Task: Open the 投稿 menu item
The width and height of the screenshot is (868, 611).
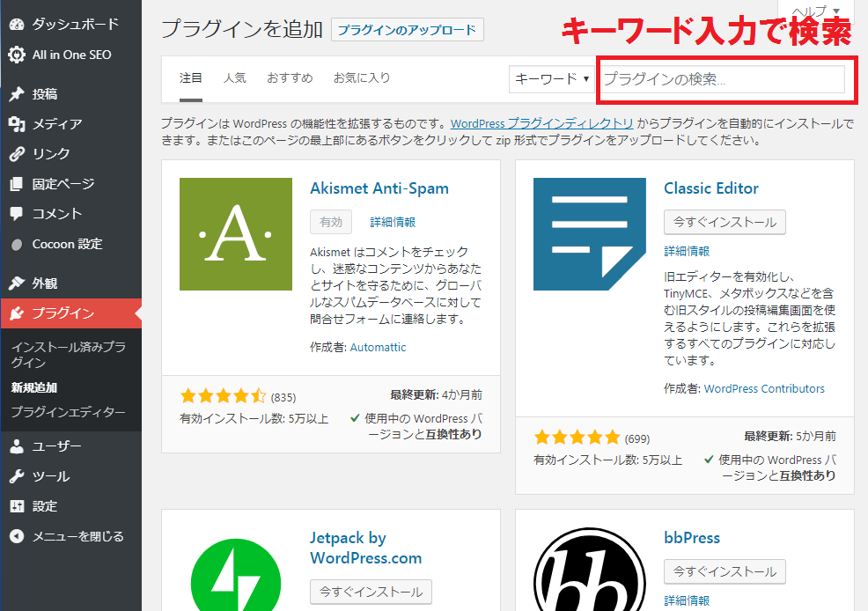Action: (70, 94)
